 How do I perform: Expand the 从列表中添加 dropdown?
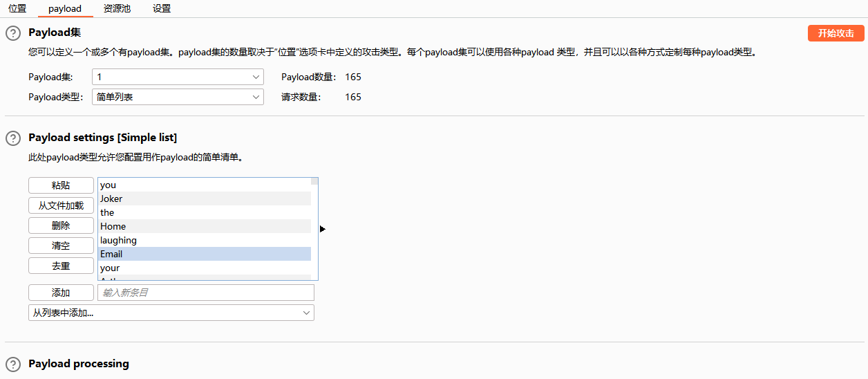pos(171,313)
